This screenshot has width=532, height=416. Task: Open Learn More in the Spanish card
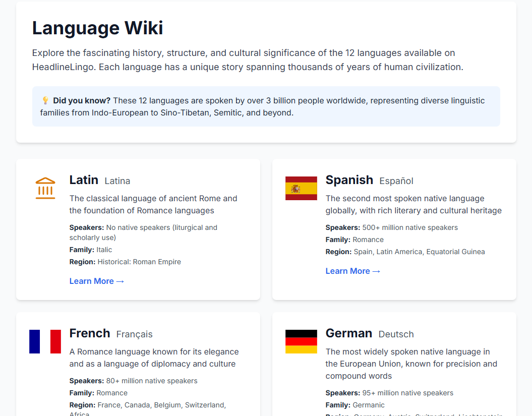[353, 271]
